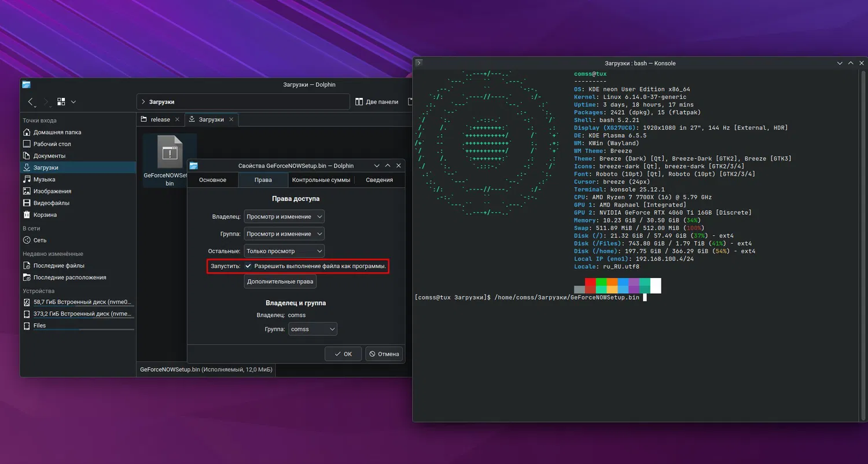Click the Загрузки breadcrumb in the location bar

coord(162,102)
